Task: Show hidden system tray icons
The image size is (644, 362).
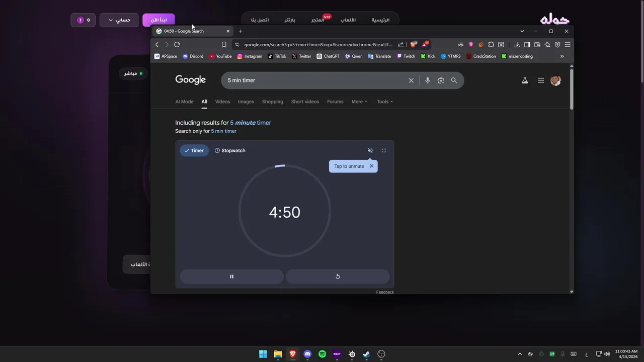Action: coord(520,354)
